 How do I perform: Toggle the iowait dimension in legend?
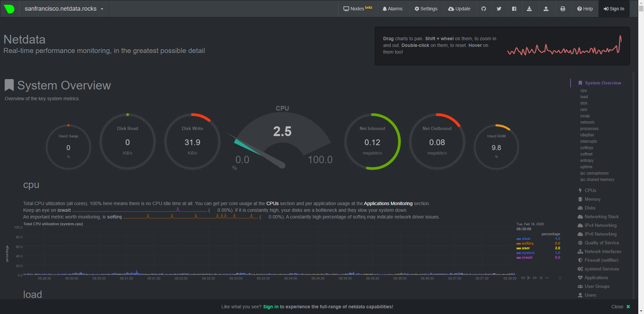[x=527, y=257]
